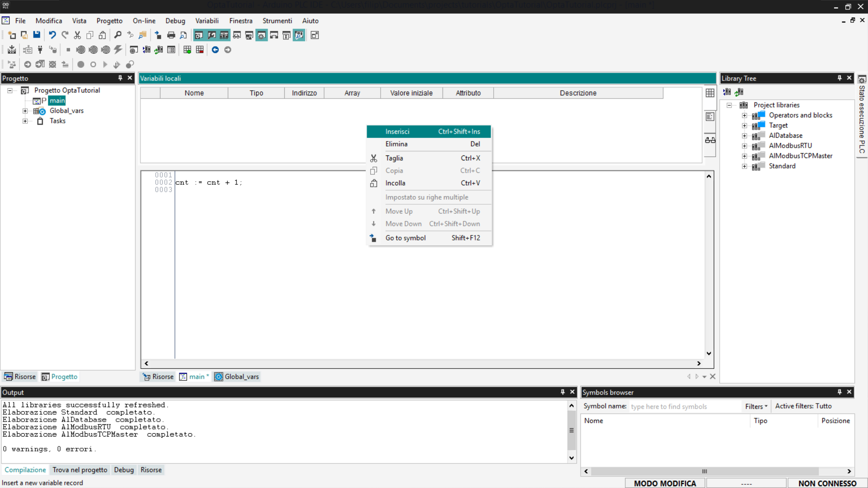Image resolution: width=868 pixels, height=488 pixels.
Task: Click the Undo arrow in toolbar
Action: point(52,35)
